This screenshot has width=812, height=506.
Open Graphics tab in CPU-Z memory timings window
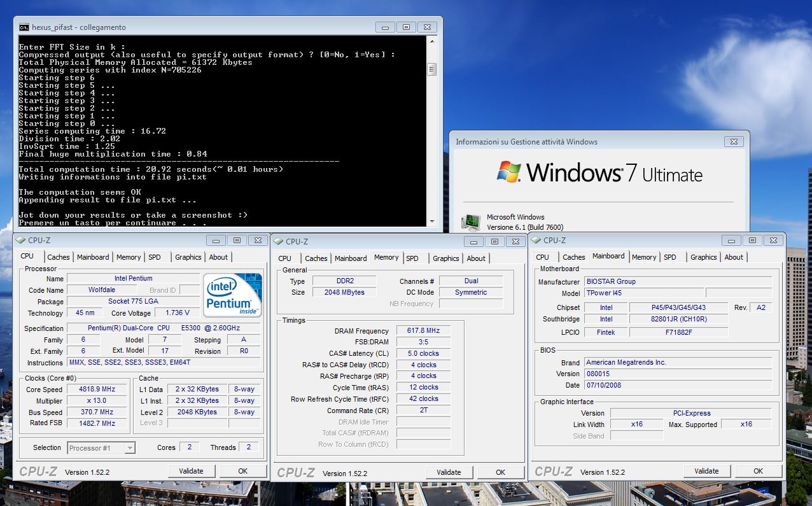pos(446,258)
